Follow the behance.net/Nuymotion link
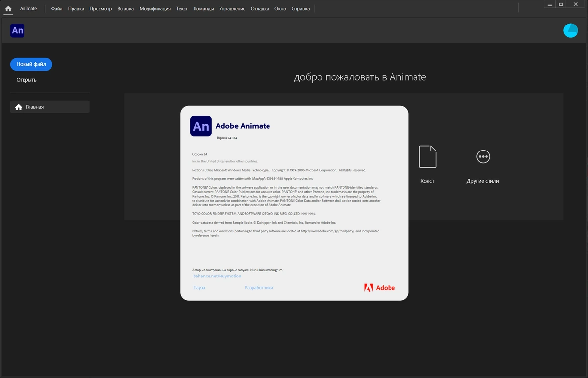The height and width of the screenshot is (378, 588). coord(217,276)
